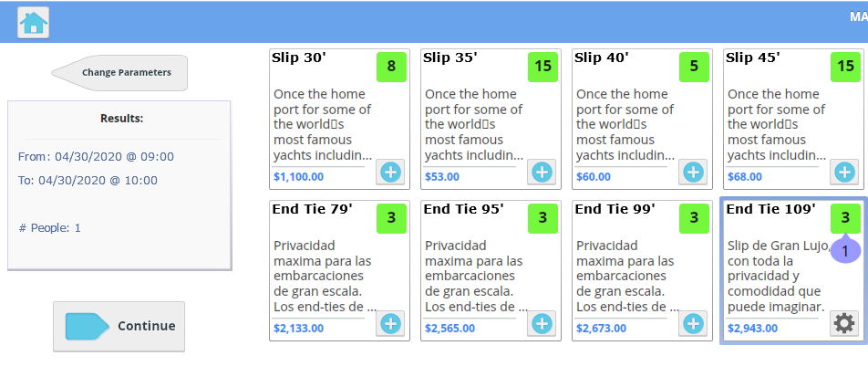This screenshot has width=868, height=377.
Task: Click green availability badge on Slip 30'
Action: tap(391, 67)
